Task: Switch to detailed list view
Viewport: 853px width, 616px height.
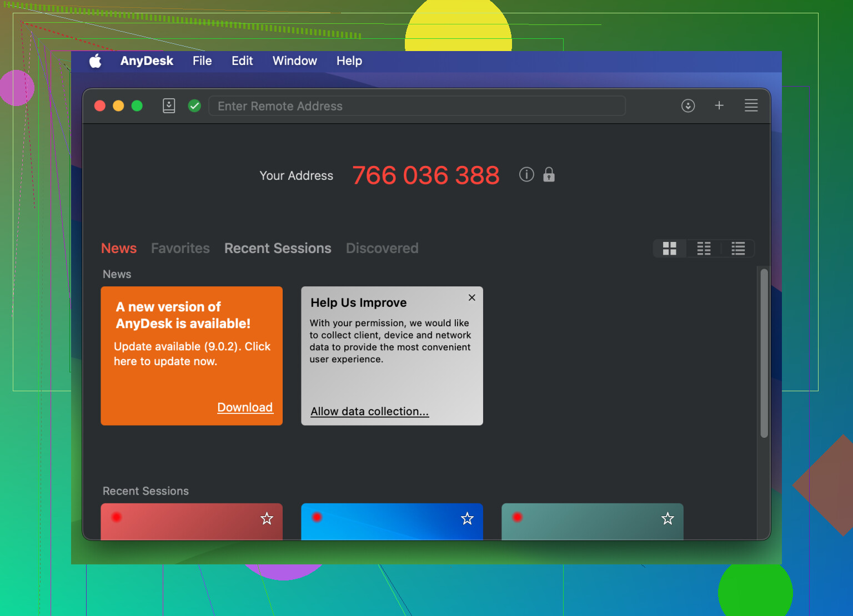Action: (738, 249)
